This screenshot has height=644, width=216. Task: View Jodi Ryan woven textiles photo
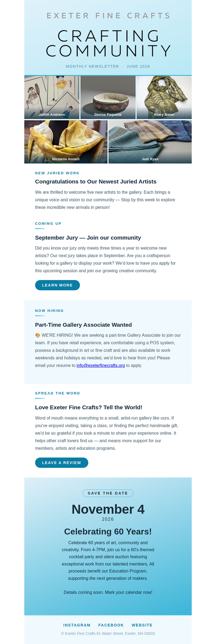tap(150, 142)
